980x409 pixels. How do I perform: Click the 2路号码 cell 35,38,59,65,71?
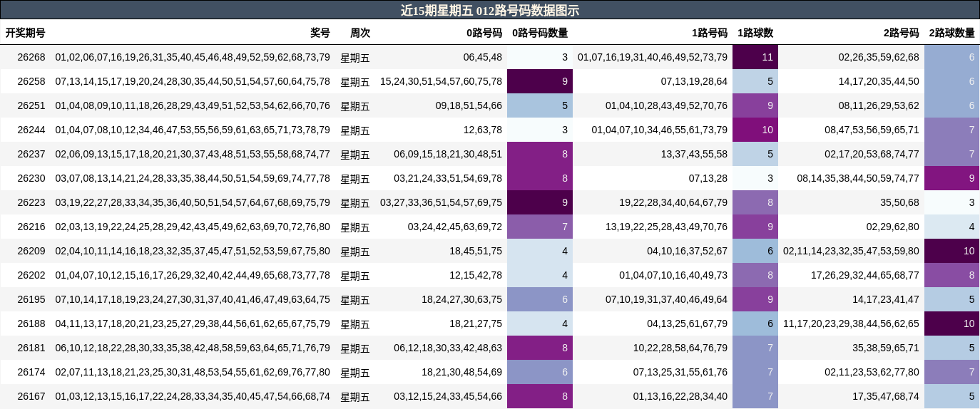click(x=886, y=348)
